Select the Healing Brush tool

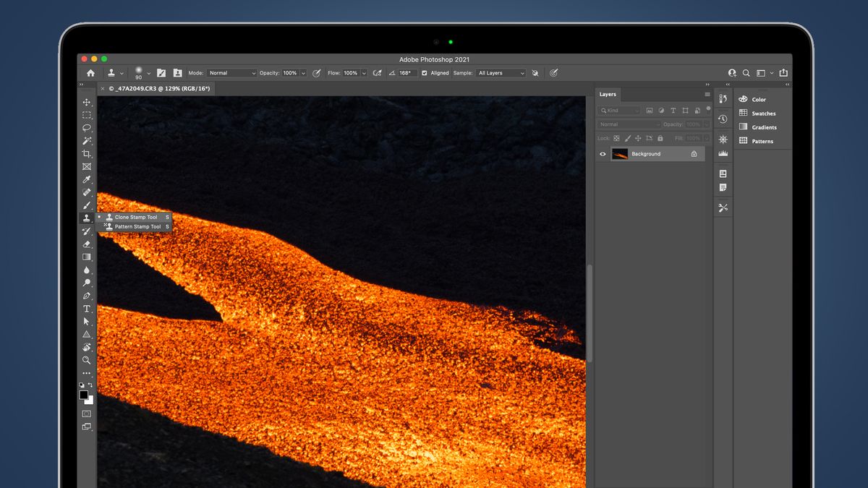coord(87,192)
